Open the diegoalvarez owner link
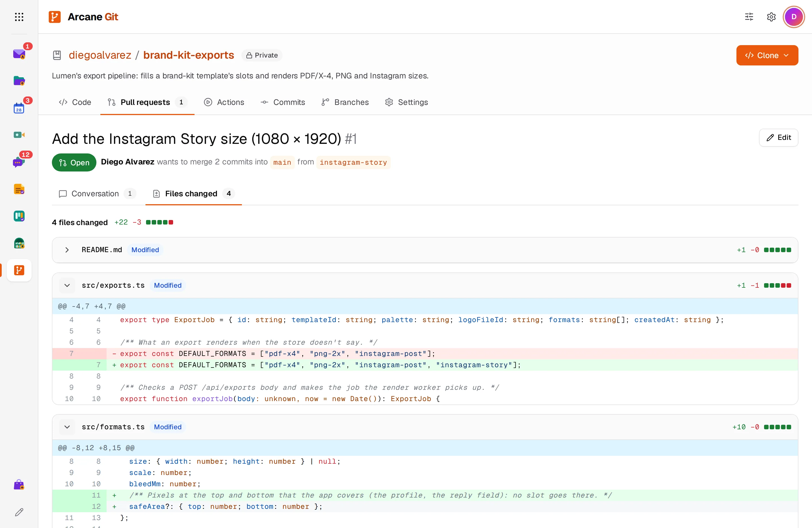 100,55
